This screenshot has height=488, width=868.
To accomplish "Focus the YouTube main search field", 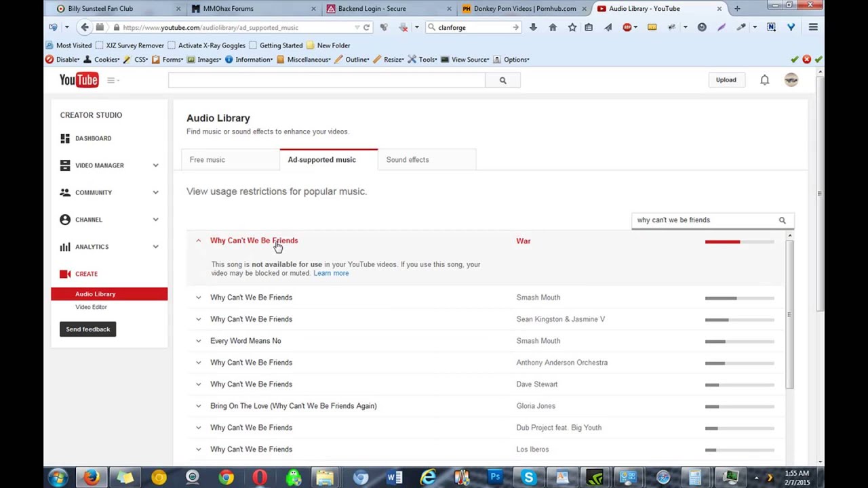I will point(327,80).
